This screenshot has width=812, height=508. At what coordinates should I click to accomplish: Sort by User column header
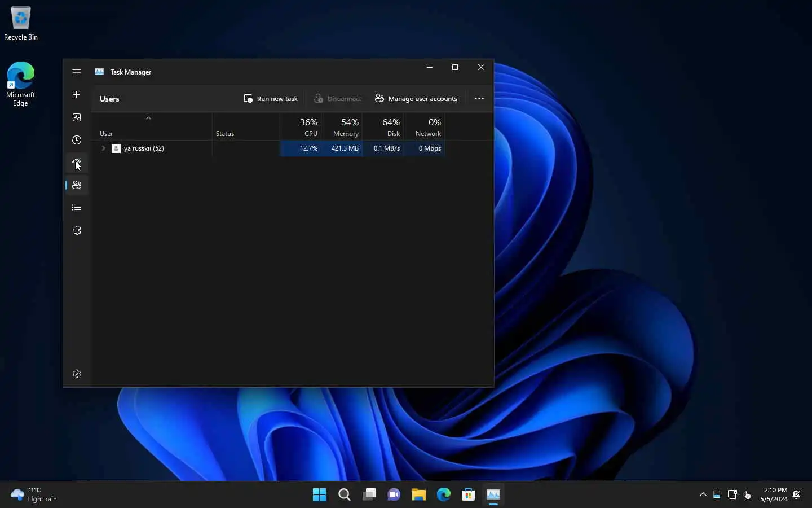click(152, 126)
